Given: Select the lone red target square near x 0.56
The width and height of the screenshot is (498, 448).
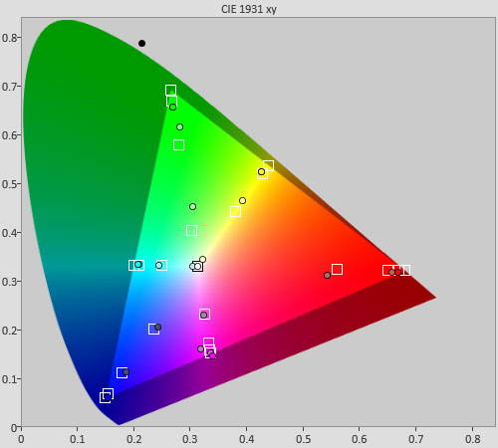Looking at the screenshot, I should 337,269.
